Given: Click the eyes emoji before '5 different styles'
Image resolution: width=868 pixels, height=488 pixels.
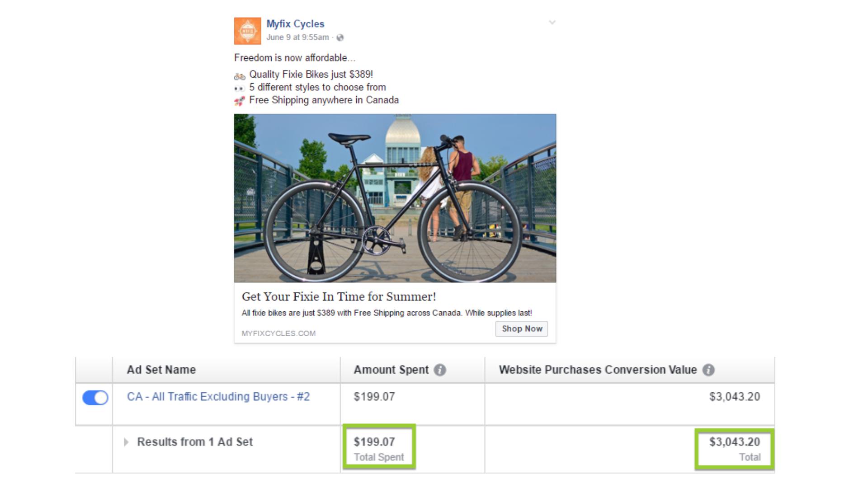Looking at the screenshot, I should pyautogui.click(x=240, y=88).
